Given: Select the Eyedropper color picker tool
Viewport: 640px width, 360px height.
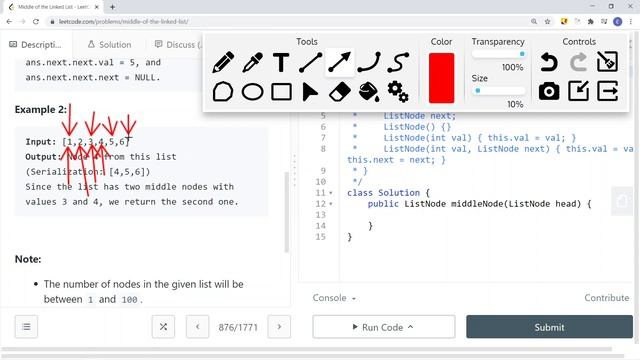Looking at the screenshot, I should [x=252, y=62].
